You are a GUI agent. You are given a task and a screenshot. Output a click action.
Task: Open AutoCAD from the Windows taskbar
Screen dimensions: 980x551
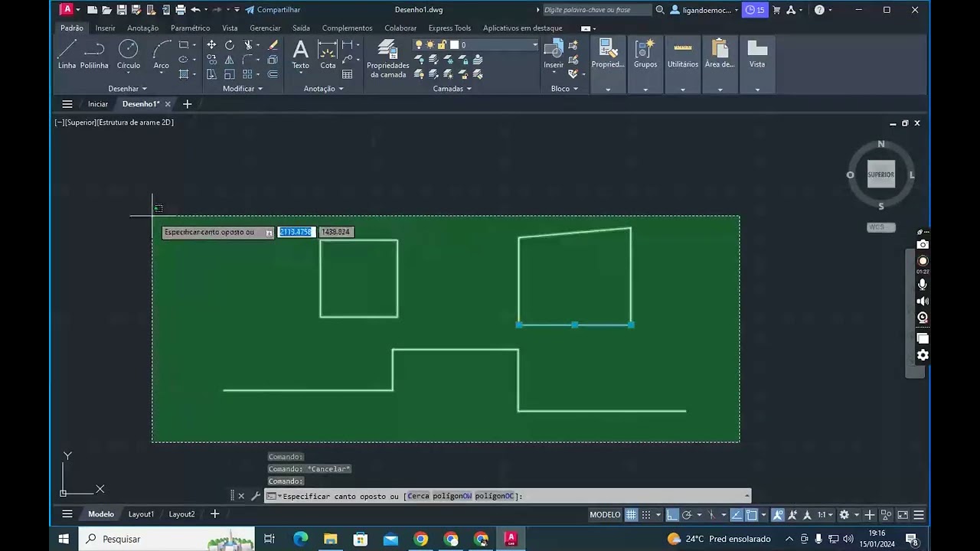[511, 539]
